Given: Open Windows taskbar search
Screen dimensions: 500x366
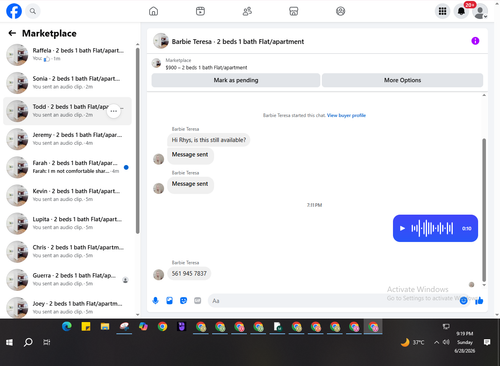Looking at the screenshot, I should [x=28, y=342].
